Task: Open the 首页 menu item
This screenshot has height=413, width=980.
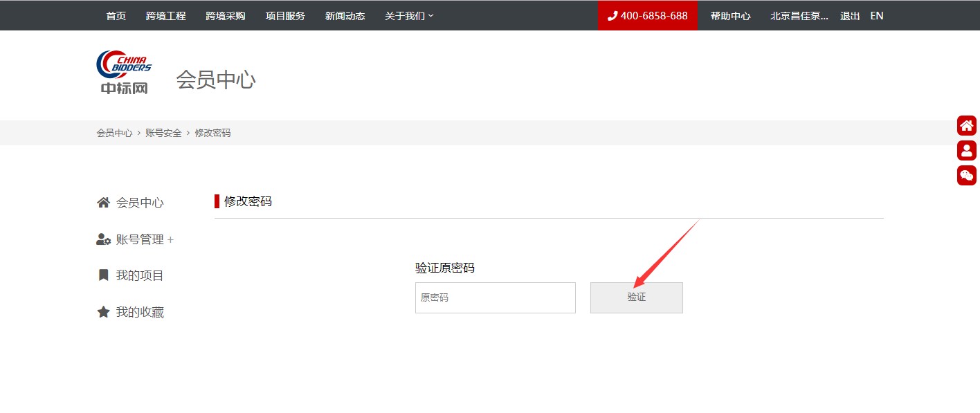Action: pos(116,16)
